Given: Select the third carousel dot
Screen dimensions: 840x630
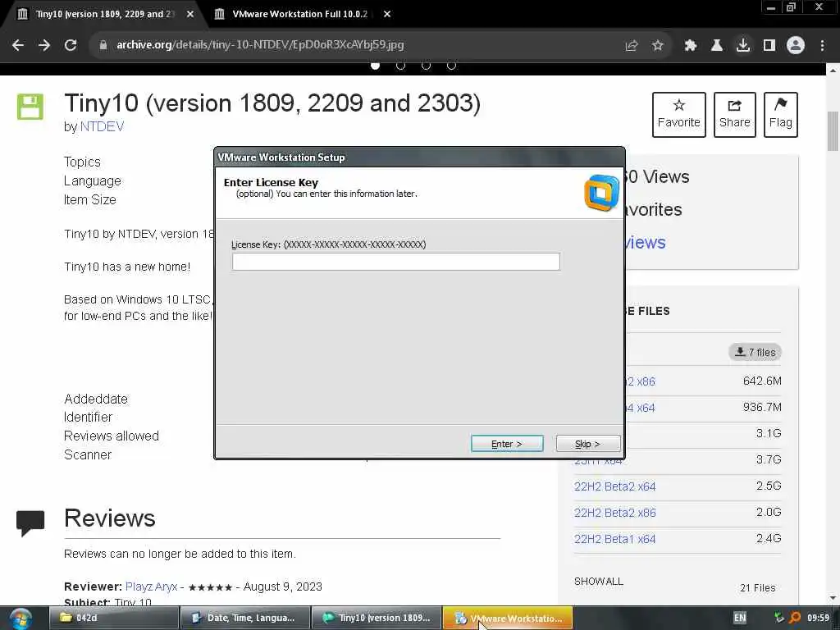Looking at the screenshot, I should [426, 66].
